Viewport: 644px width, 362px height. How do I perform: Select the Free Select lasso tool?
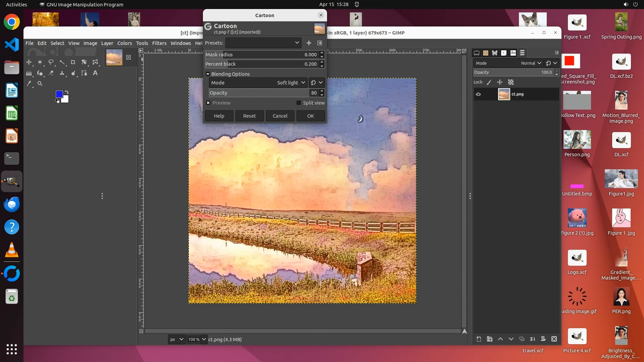51,62
